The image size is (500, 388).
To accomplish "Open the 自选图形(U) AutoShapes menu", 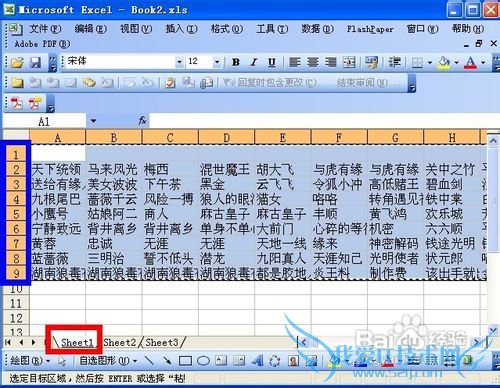I will (x=108, y=361).
